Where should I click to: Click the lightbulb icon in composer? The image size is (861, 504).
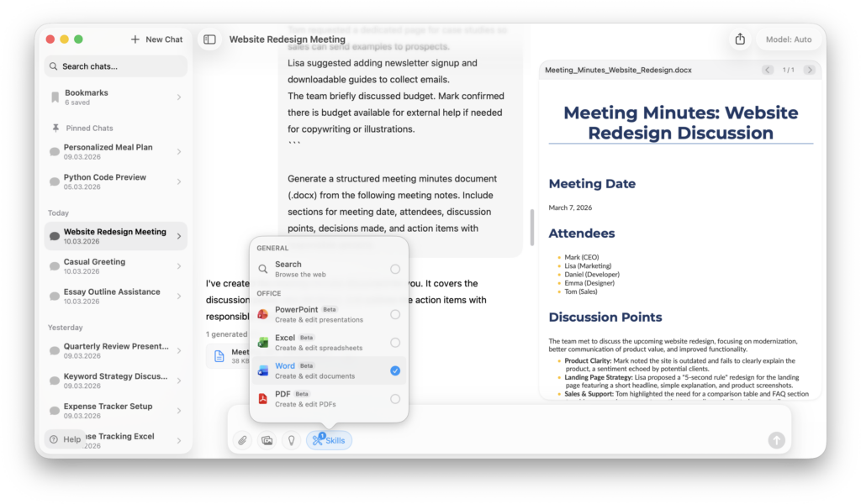point(291,440)
